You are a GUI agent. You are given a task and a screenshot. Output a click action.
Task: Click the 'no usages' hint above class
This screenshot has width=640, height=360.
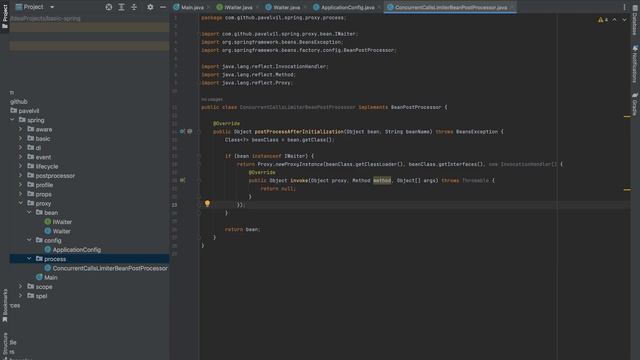(212, 100)
